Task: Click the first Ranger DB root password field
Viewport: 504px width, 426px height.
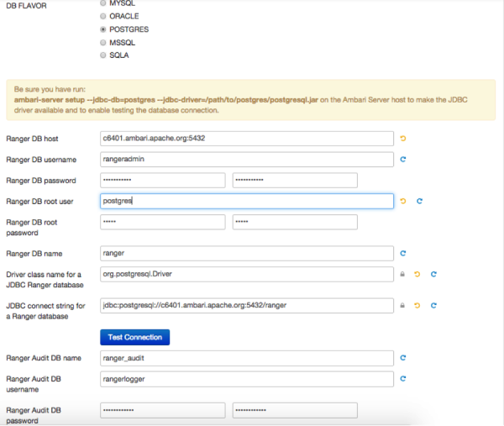Action: click(163, 222)
